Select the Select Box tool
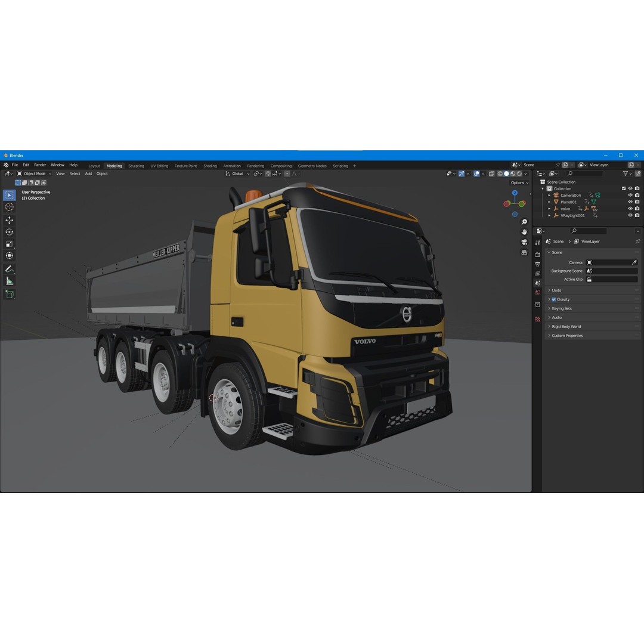This screenshot has height=644, width=644. [10, 195]
